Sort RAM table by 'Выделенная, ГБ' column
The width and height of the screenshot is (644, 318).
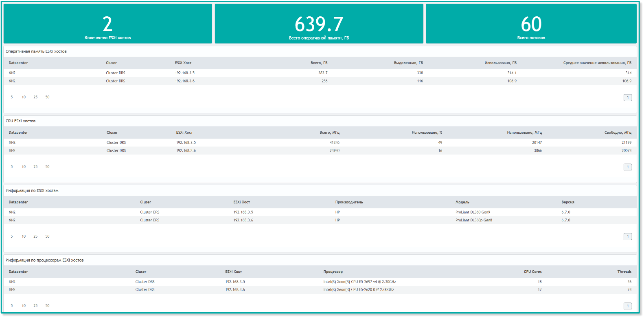coord(408,63)
